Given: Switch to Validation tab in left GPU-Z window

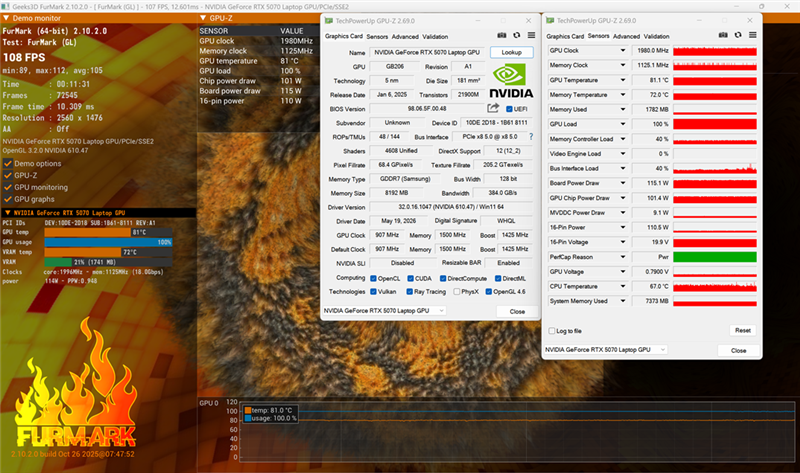Looking at the screenshot, I should (x=435, y=37).
